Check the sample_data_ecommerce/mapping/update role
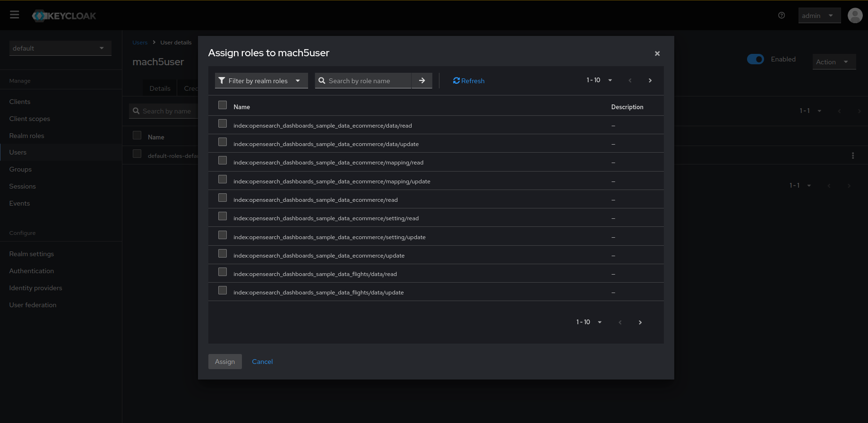The image size is (868, 423). coord(223,179)
